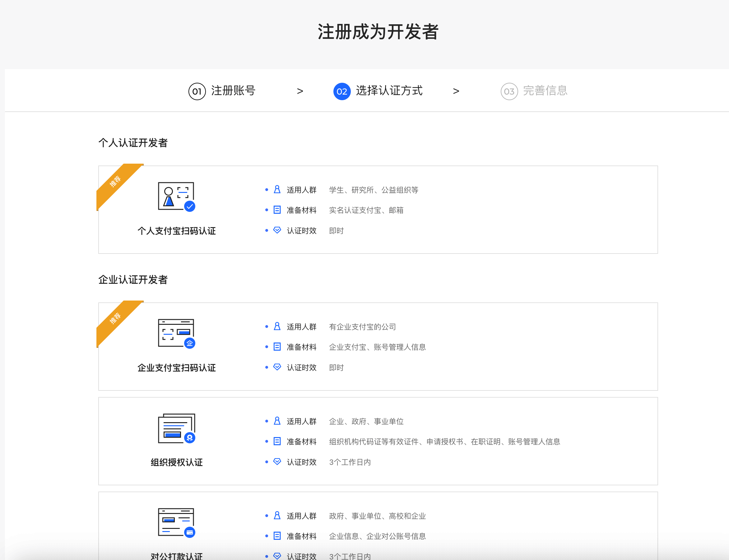Choose 个人支付宝扫码认证 option
729x560 pixels.
(x=176, y=231)
